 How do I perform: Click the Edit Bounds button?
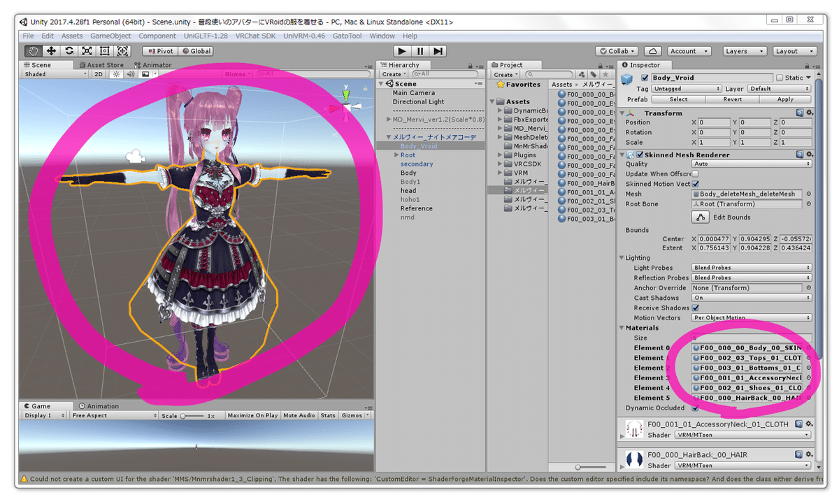click(x=701, y=217)
